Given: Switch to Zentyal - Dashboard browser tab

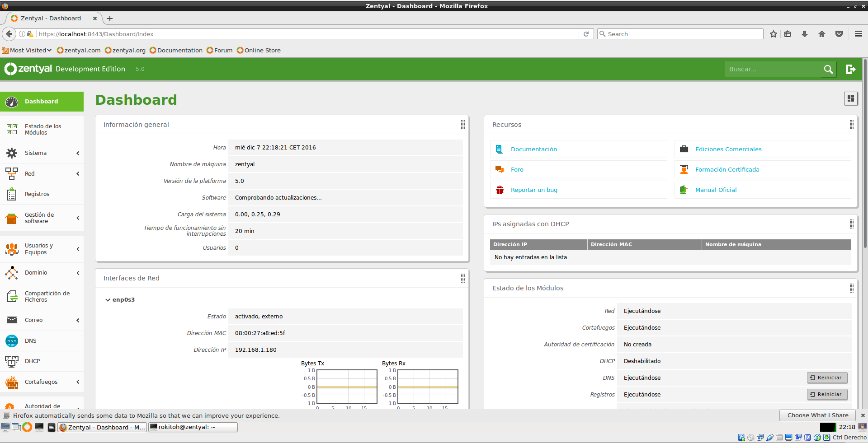Looking at the screenshot, I should [x=51, y=19].
